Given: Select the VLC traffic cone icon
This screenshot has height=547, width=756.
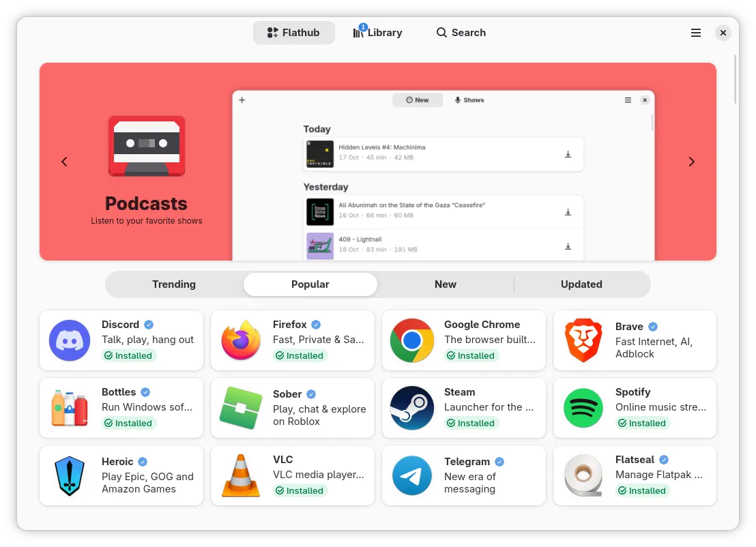Looking at the screenshot, I should point(241,475).
